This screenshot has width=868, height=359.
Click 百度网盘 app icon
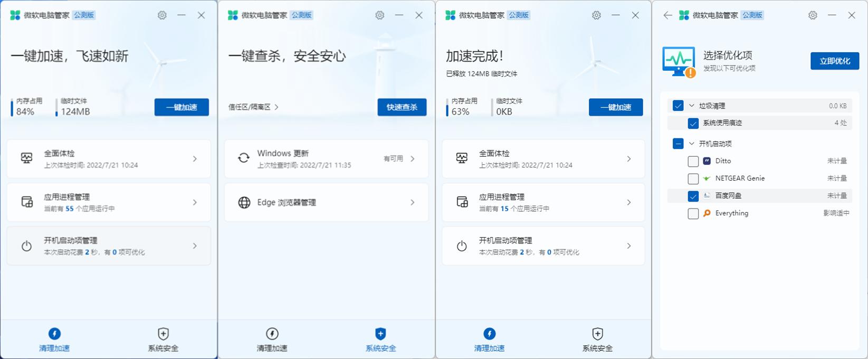(x=707, y=196)
